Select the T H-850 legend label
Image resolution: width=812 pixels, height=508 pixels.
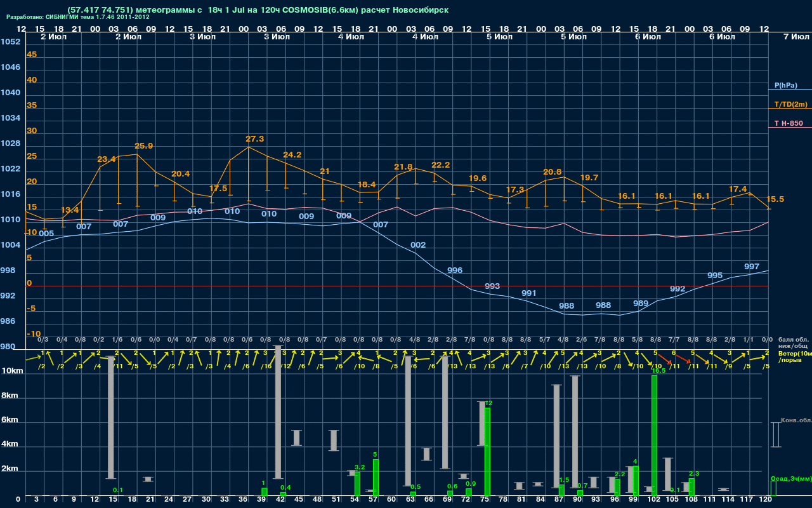787,123
